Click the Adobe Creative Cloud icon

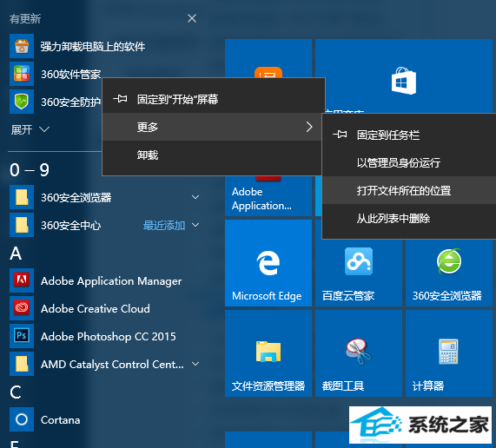tap(22, 308)
